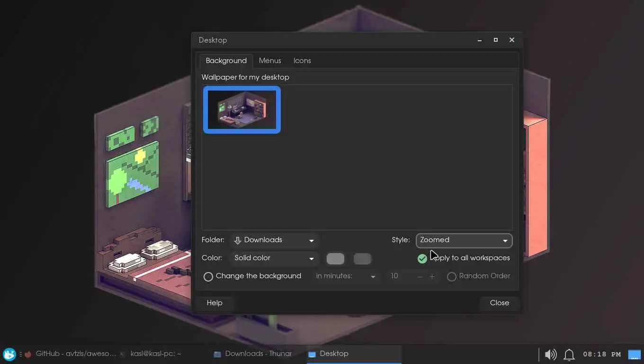Click the 08:18 PM clock
This screenshot has height=364, width=644.
[x=602, y=354]
